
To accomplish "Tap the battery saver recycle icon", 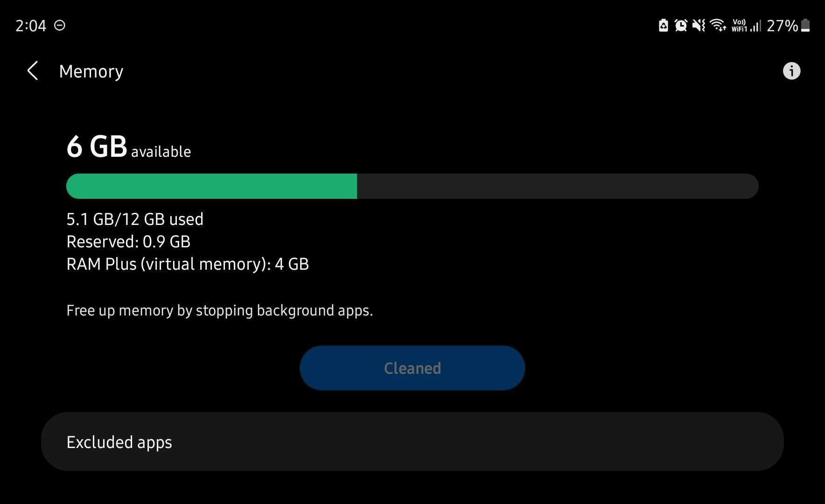I will click(x=663, y=25).
